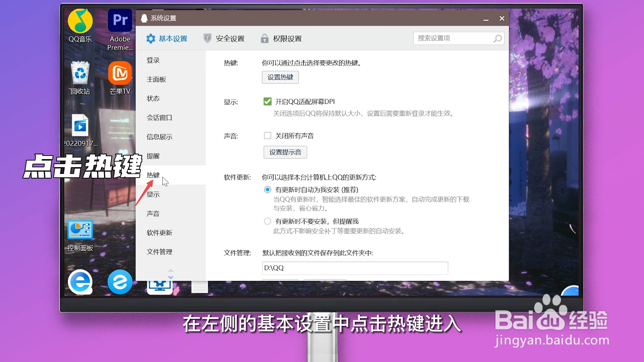Select 有更新时不要安装，但提醒我 radio button

tap(267, 221)
